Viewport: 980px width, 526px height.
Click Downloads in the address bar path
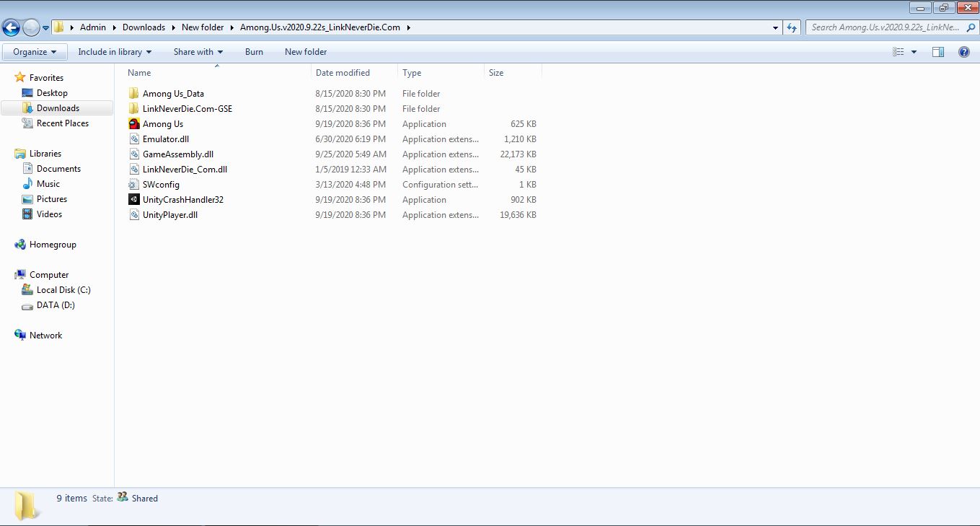pos(144,27)
